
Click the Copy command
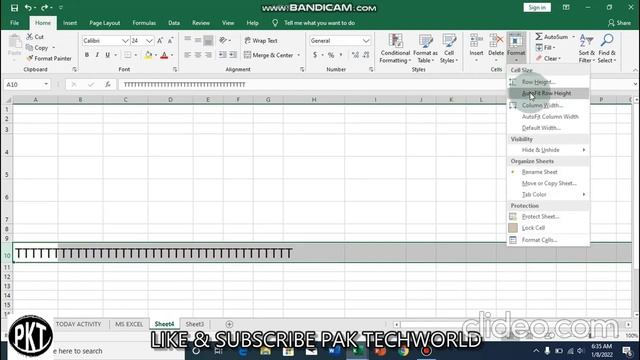pos(37,48)
